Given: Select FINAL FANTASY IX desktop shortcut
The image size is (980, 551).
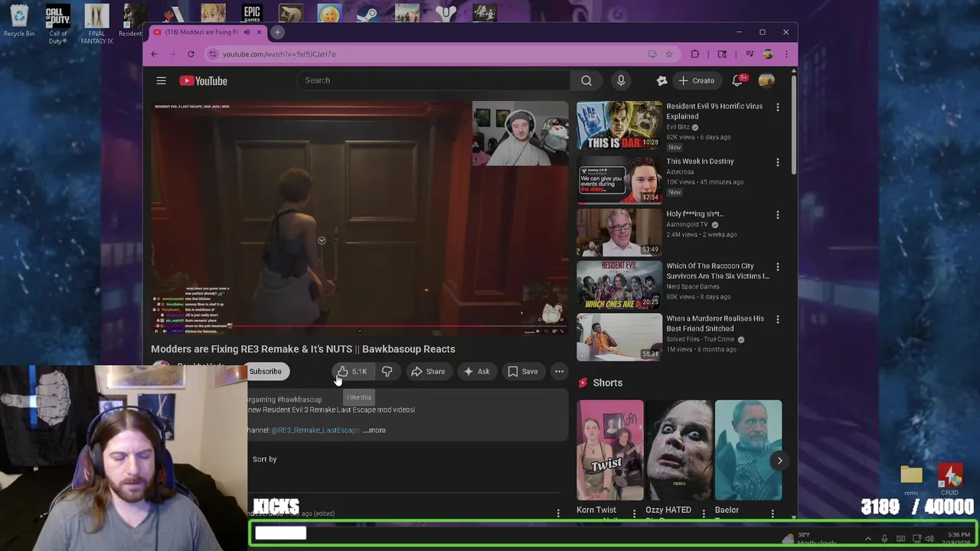Looking at the screenshot, I should [96, 24].
